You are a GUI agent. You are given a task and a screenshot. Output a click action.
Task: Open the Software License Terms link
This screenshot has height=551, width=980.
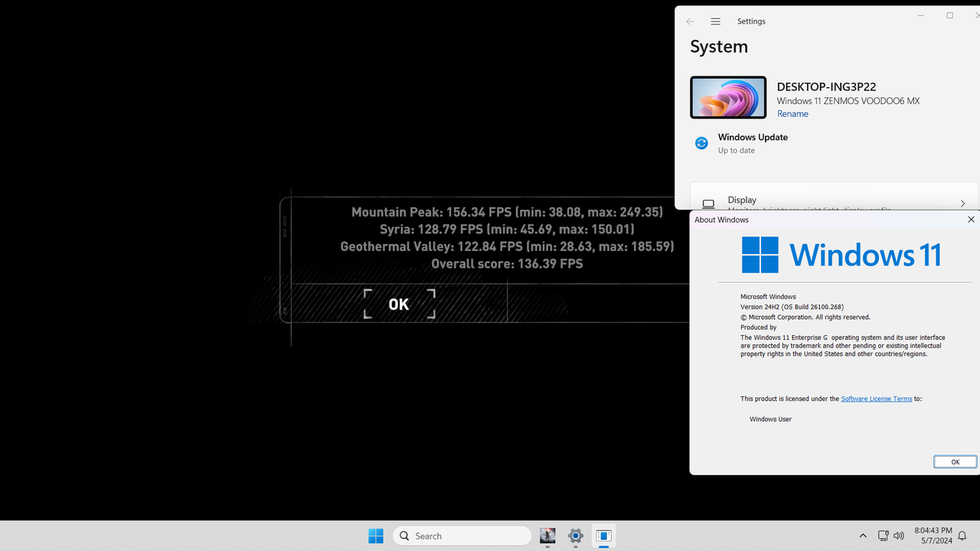[877, 399]
